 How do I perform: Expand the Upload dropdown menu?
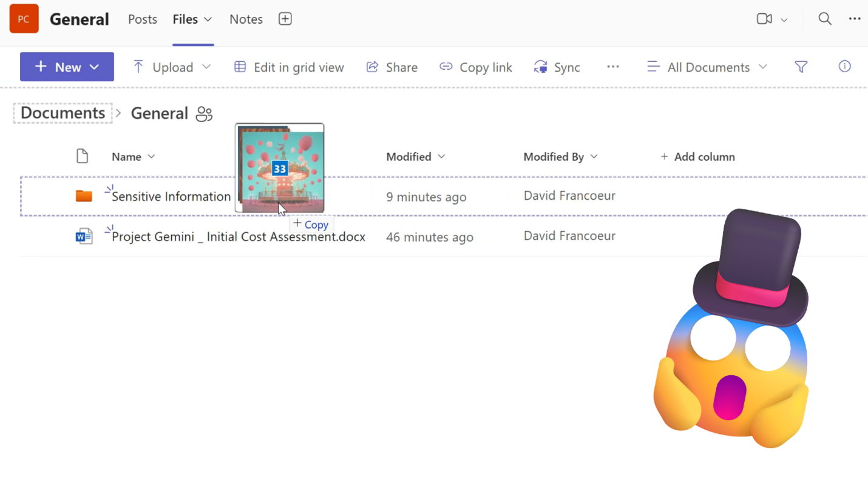pos(206,67)
